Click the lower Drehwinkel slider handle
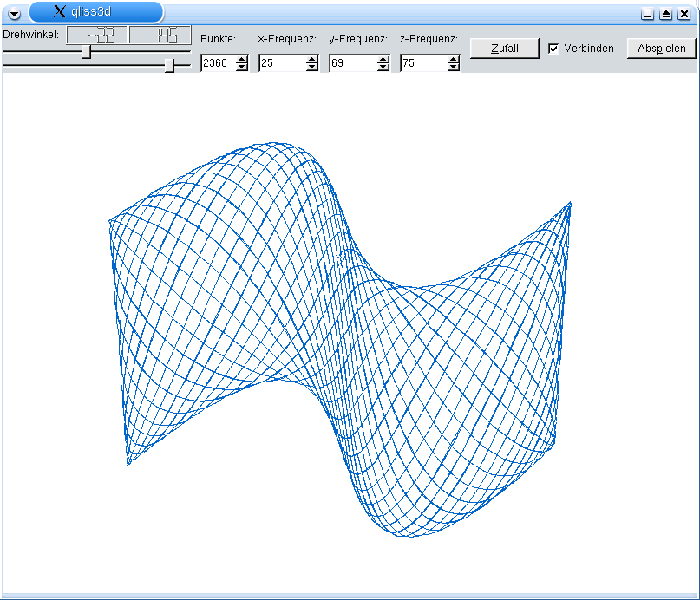Screen dimensions: 700x600 coord(170,65)
